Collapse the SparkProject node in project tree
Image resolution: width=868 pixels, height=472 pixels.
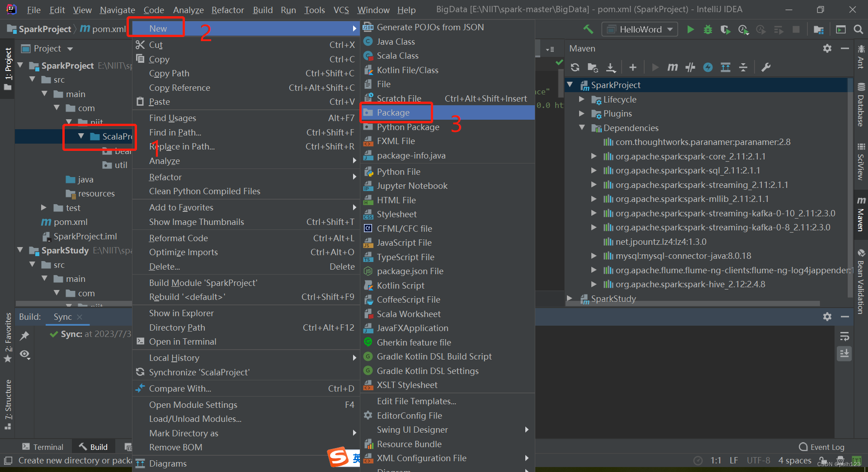(20, 65)
